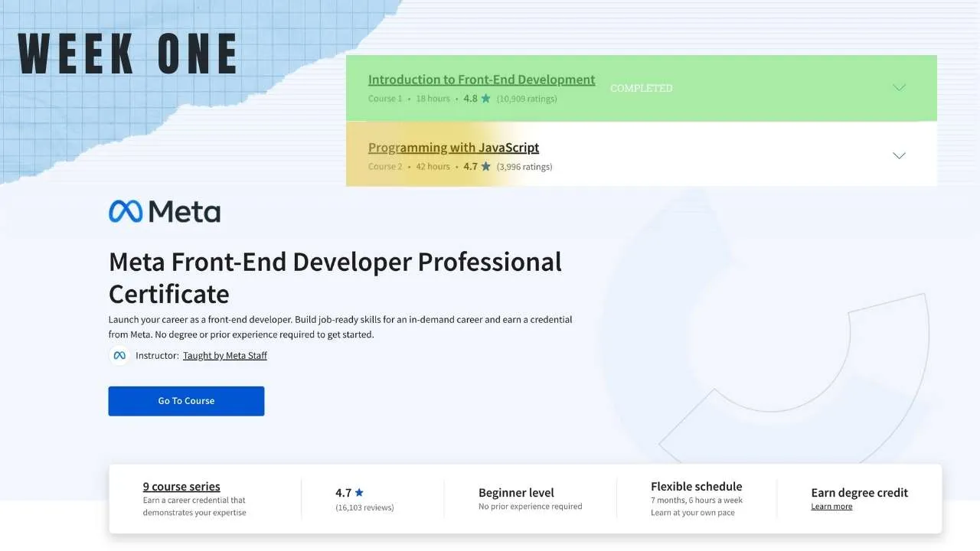Expand the Programming with JavaScript course chevron

tap(899, 155)
